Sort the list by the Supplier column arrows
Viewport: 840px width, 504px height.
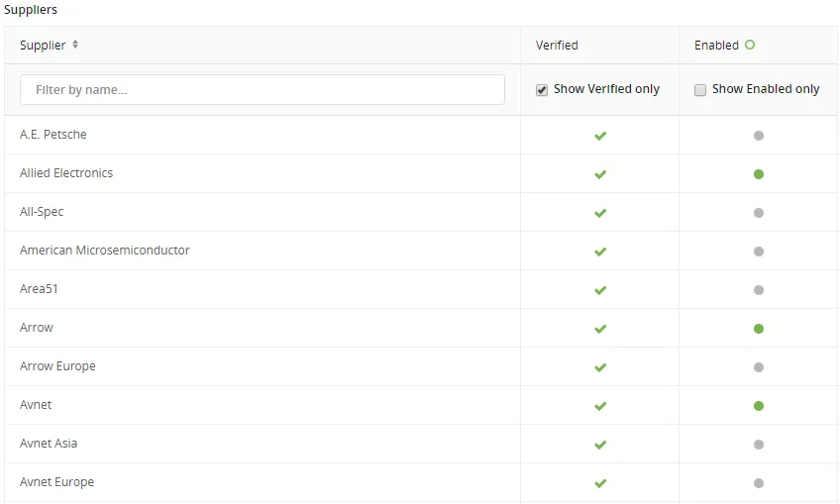[75, 45]
